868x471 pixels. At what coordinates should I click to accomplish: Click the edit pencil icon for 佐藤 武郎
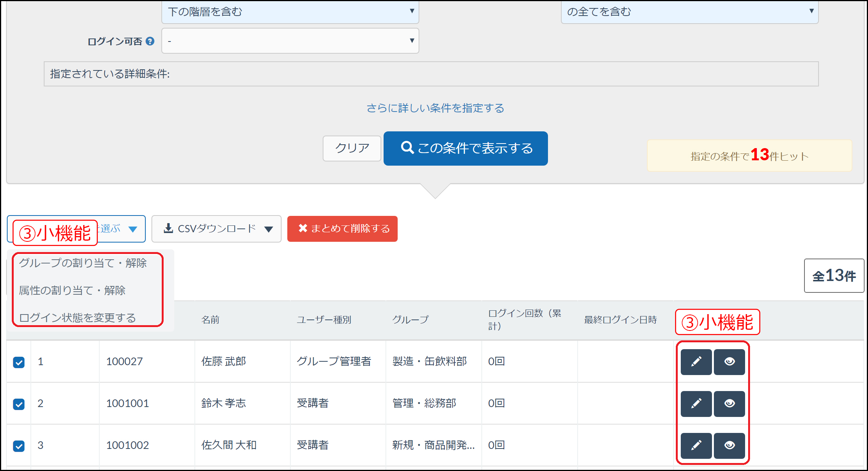coord(696,362)
